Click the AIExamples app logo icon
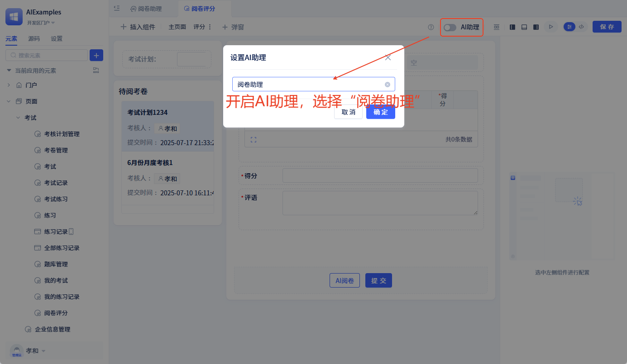Screen dimensions: 627x364 pyautogui.click(x=14, y=17)
